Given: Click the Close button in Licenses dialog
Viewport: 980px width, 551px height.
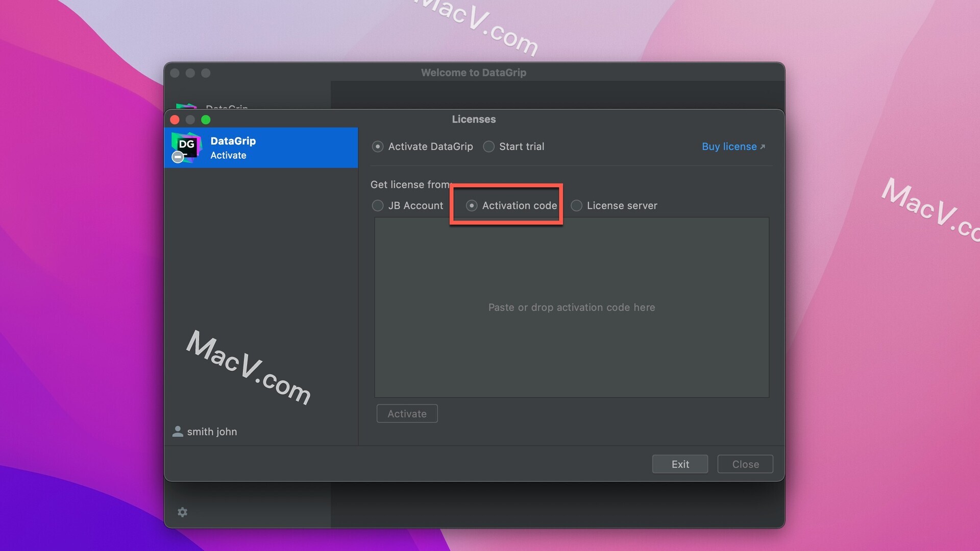Looking at the screenshot, I should [745, 464].
